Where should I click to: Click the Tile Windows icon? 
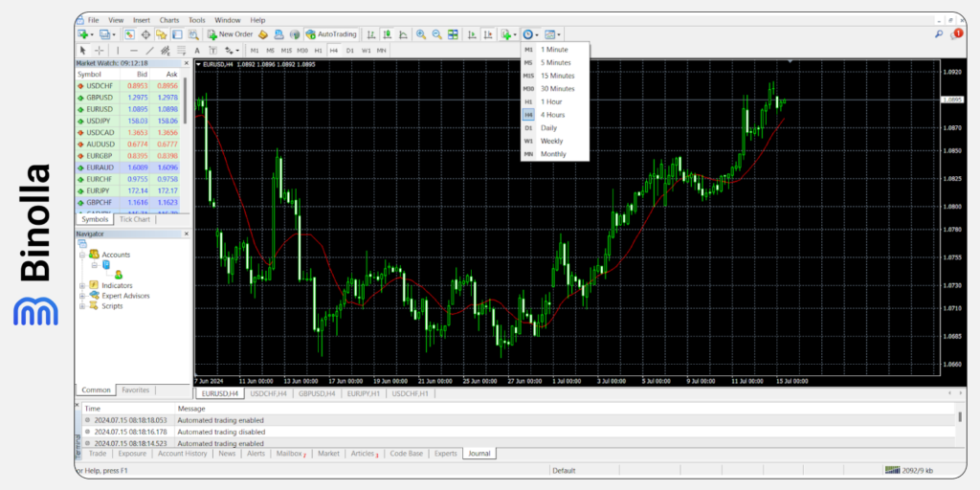point(453,34)
